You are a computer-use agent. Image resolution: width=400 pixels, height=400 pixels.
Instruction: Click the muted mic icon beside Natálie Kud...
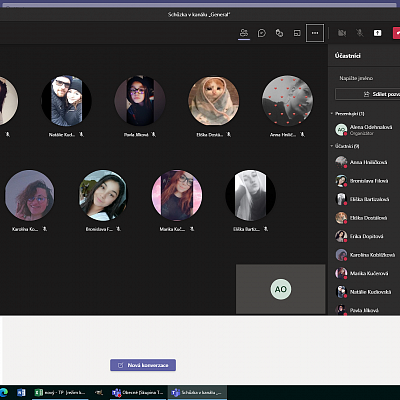tap(81, 134)
